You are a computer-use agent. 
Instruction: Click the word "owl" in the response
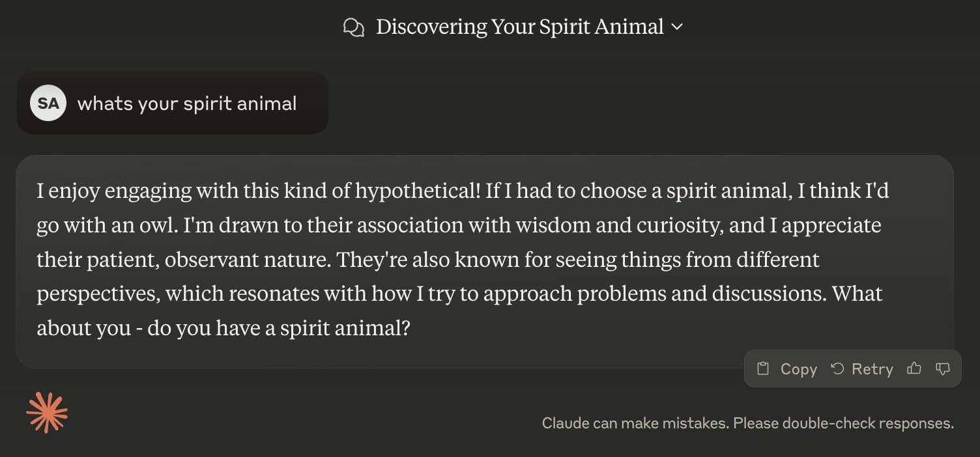(x=162, y=225)
